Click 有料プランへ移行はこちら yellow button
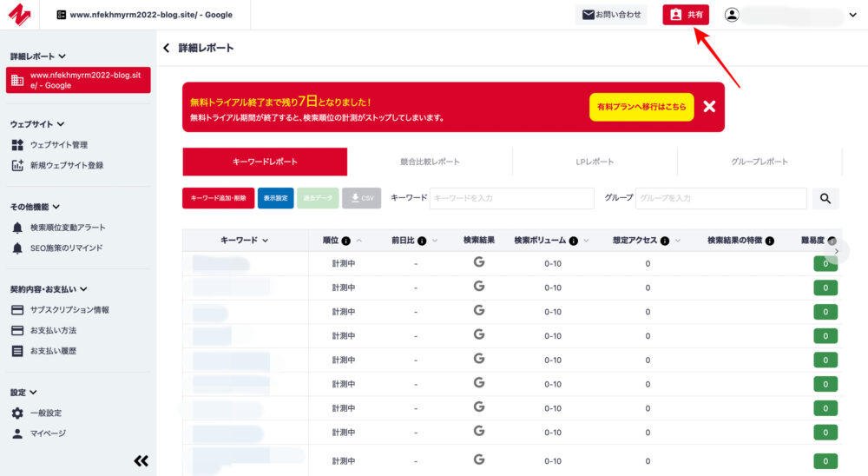Screen dimensions: 868x476 click(641, 107)
